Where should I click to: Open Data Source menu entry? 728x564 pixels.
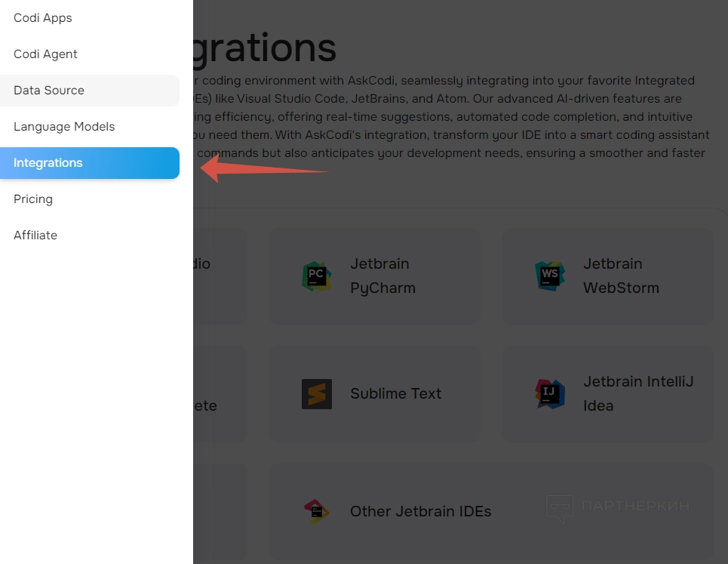90,91
